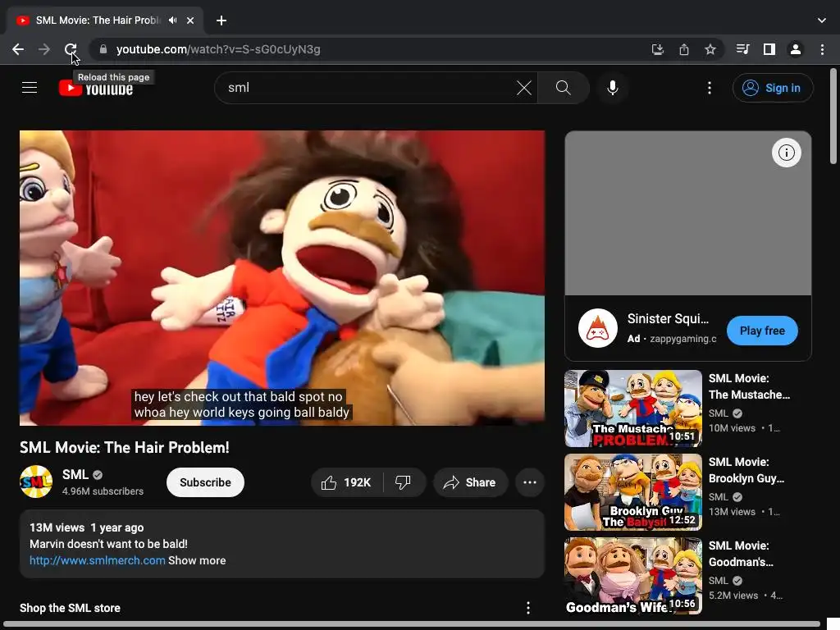
Task: Open the Goodman's Wife video thumbnail
Action: 633,575
